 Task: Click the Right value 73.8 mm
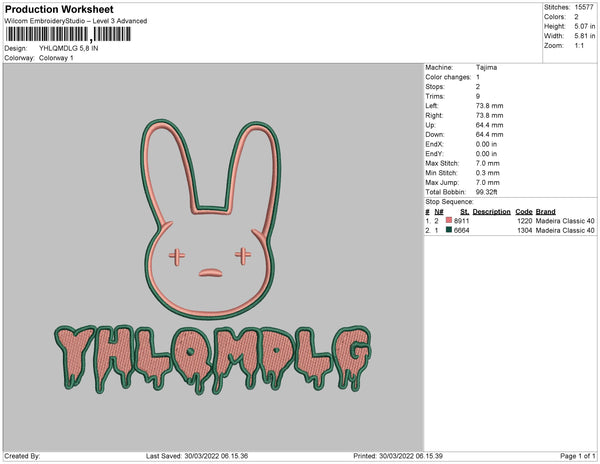coord(489,116)
